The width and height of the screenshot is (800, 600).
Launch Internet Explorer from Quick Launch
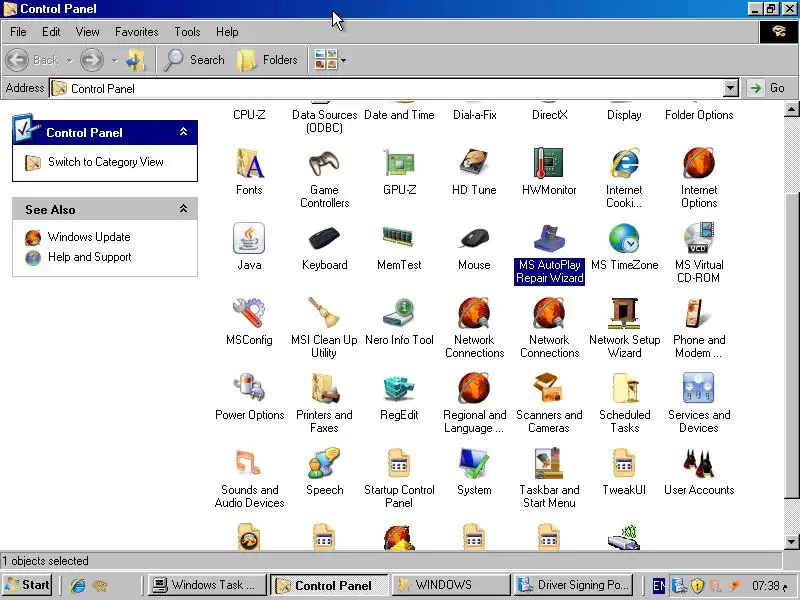pos(78,585)
